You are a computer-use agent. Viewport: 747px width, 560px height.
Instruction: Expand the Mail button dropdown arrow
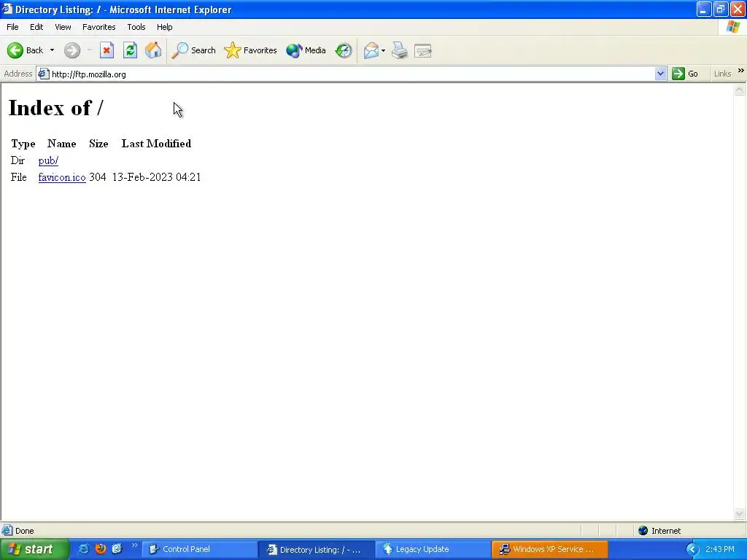coord(384,50)
